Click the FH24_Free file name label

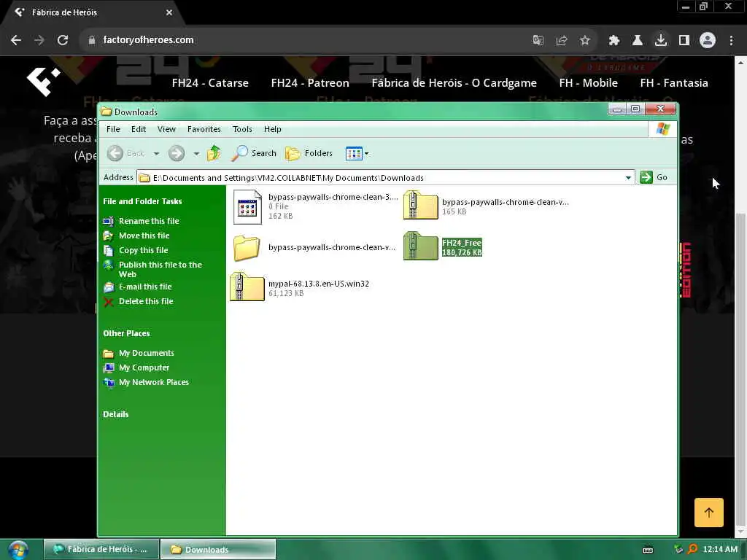tap(462, 243)
